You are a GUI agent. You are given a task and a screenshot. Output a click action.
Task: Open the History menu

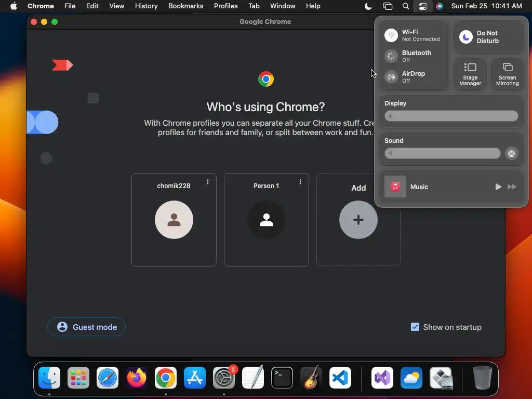pyautogui.click(x=146, y=6)
